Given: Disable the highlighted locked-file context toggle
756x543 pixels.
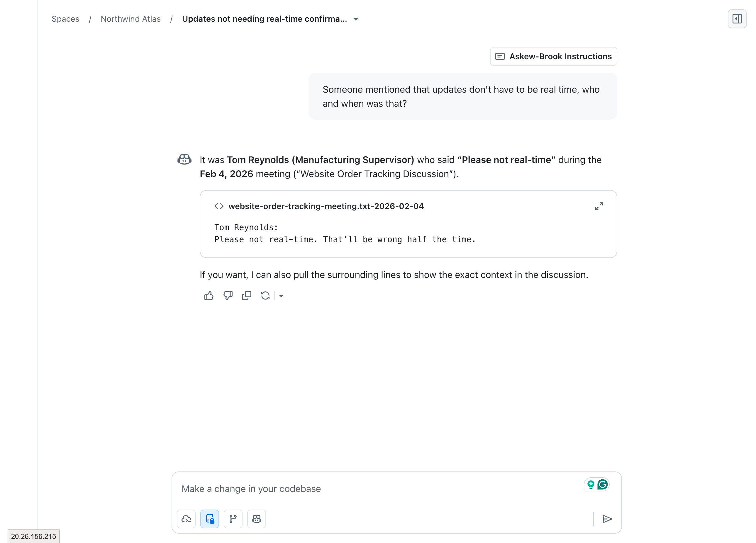Looking at the screenshot, I should [x=209, y=519].
